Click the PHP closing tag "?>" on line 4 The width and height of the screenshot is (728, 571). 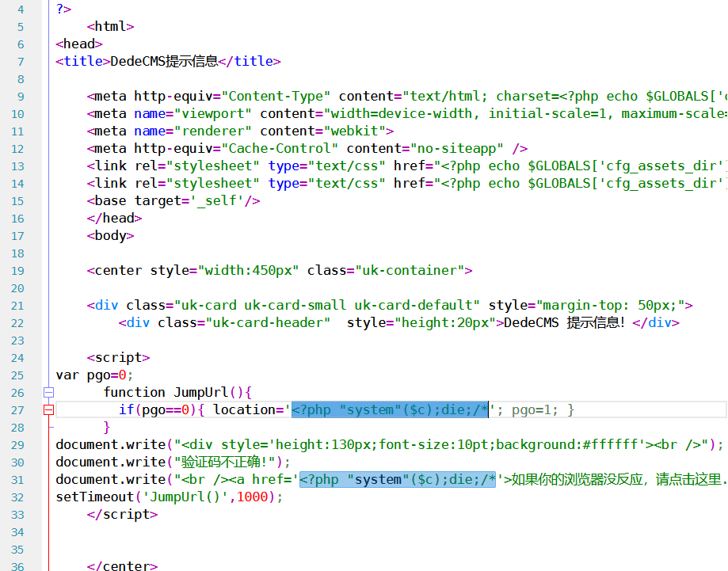pyautogui.click(x=63, y=9)
